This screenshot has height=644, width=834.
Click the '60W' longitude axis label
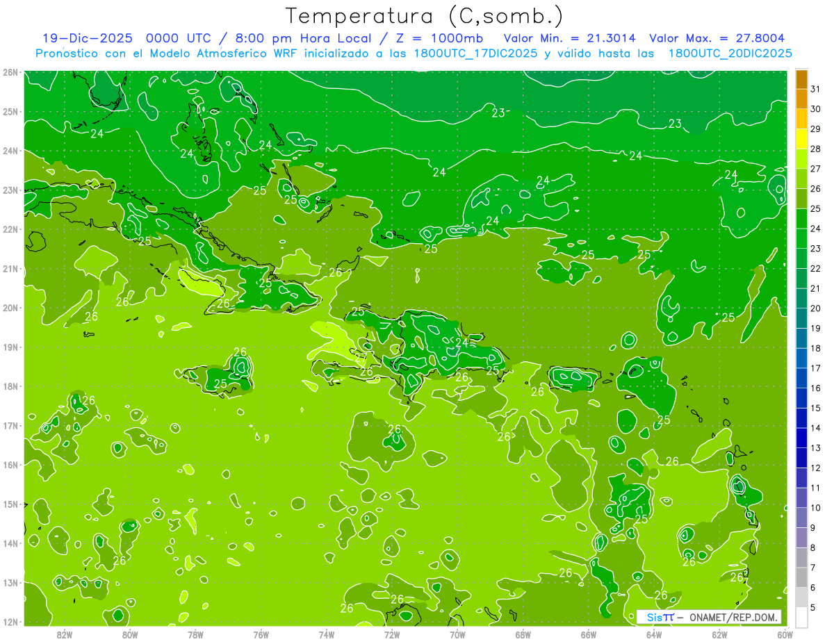click(785, 634)
